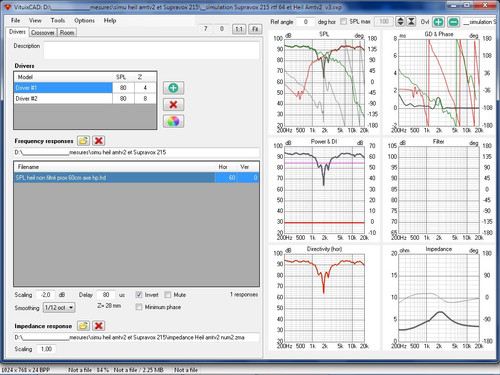Click the GD & Phase chart

439,82
